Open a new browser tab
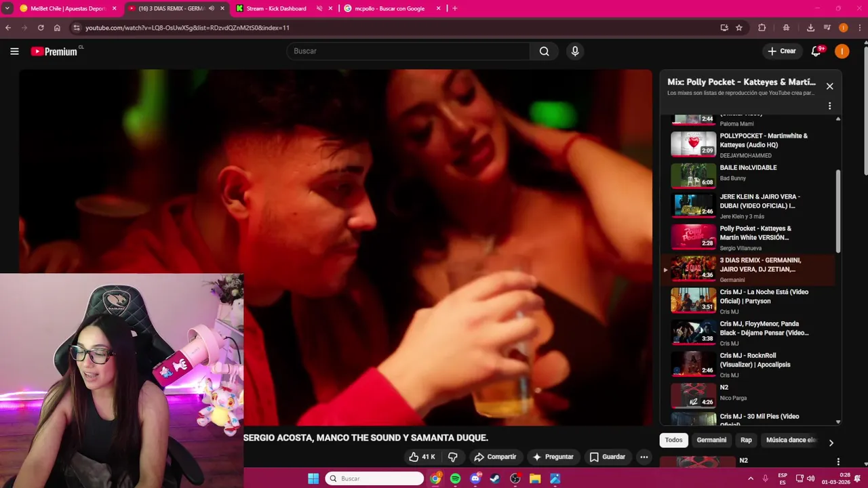The width and height of the screenshot is (868, 488). click(454, 8)
